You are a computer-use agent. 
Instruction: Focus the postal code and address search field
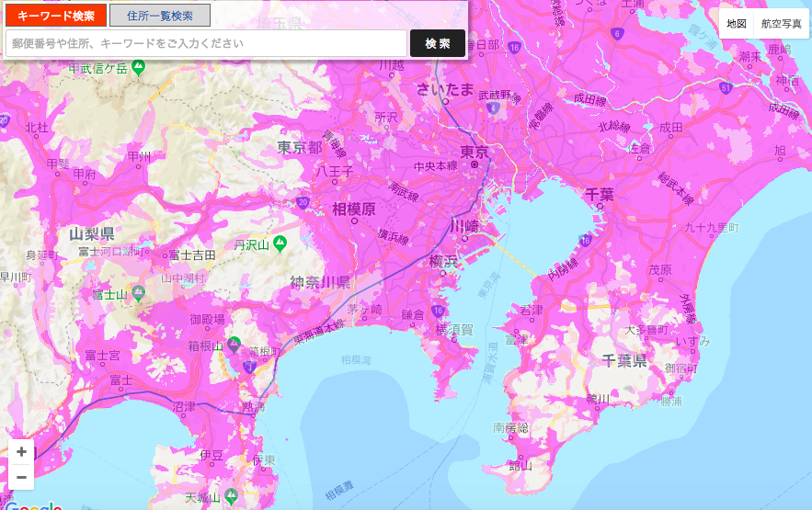206,43
